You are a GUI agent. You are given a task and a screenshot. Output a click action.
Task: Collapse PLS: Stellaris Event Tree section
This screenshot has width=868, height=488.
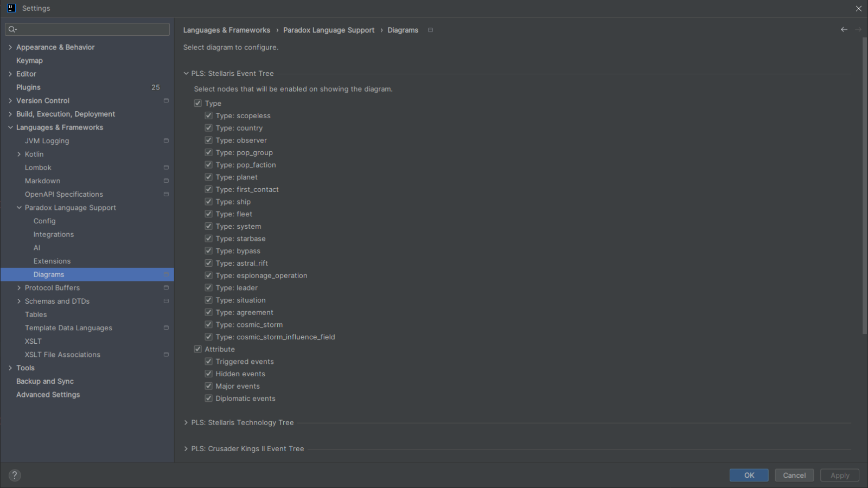(186, 74)
